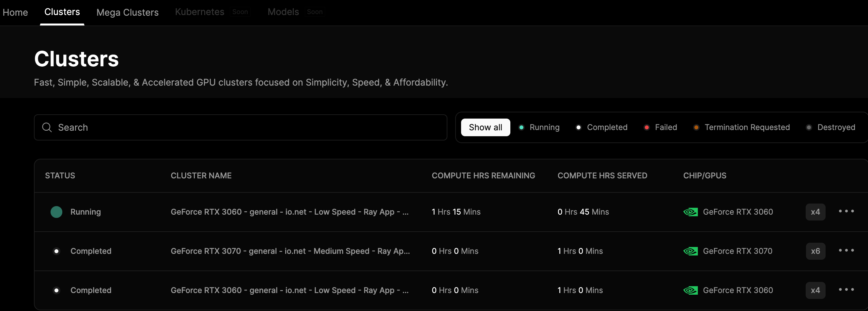Screen dimensions: 868x311
Task: Filter clusters by Running status
Action: click(539, 127)
